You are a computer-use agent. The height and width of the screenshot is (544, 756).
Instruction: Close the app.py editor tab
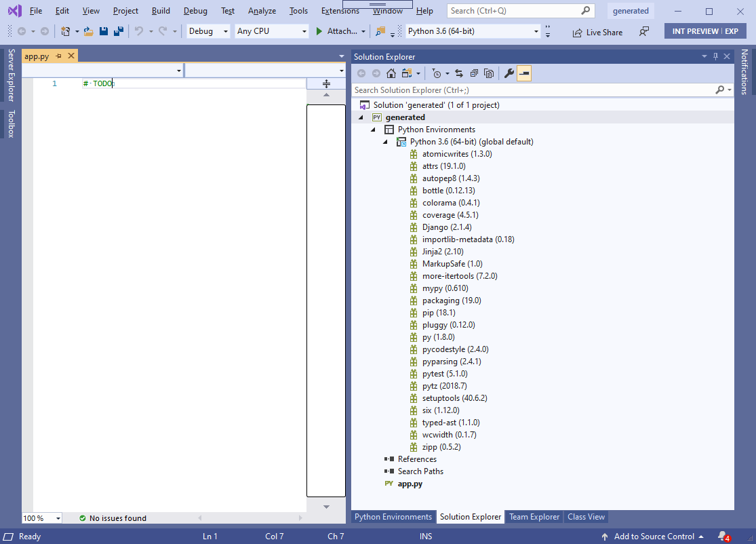pyautogui.click(x=71, y=56)
